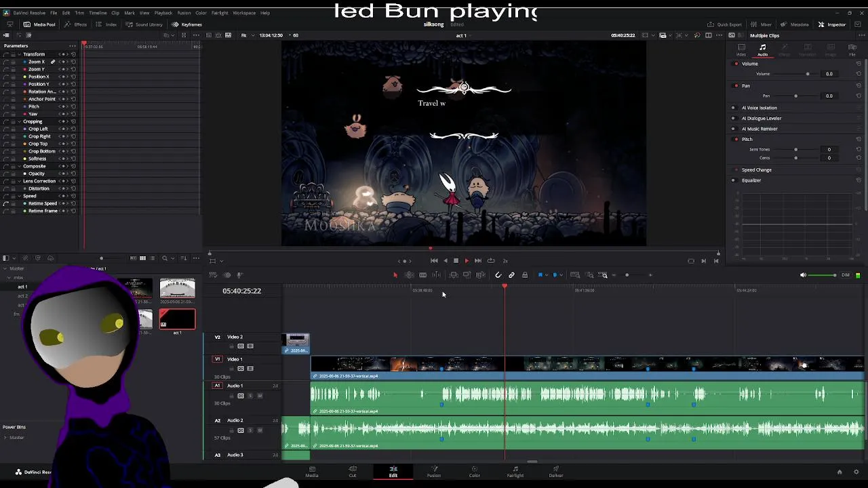Open the flag color dropdown arrow

pyautogui.click(x=546, y=275)
